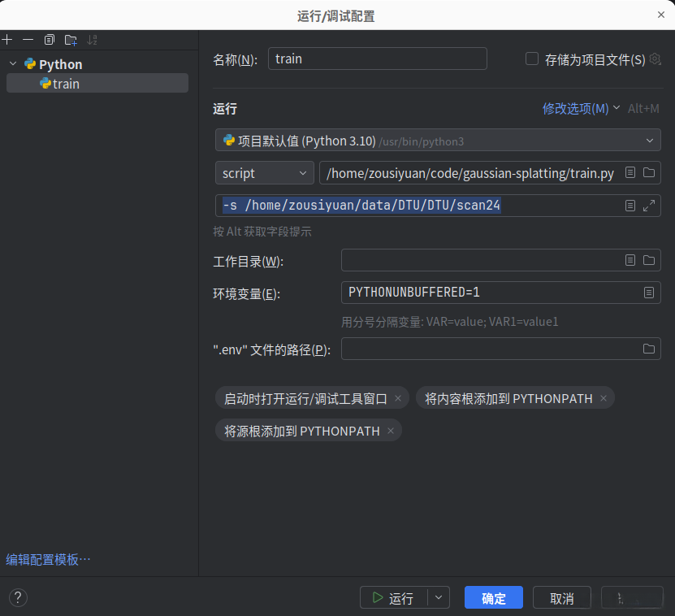Copy the selected configuration
This screenshot has height=616, width=675.
[x=49, y=40]
